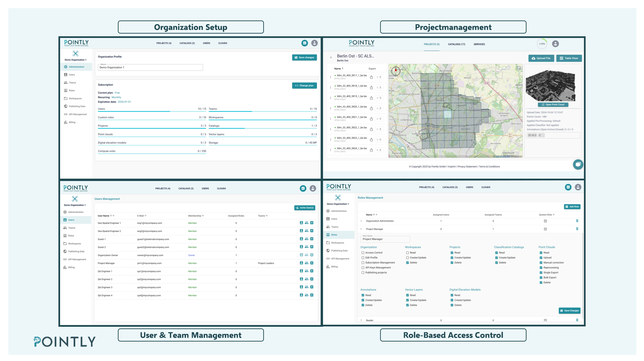Click the trash icon for Organization Administrator role
Screen dimensions: 644x361
577,221
